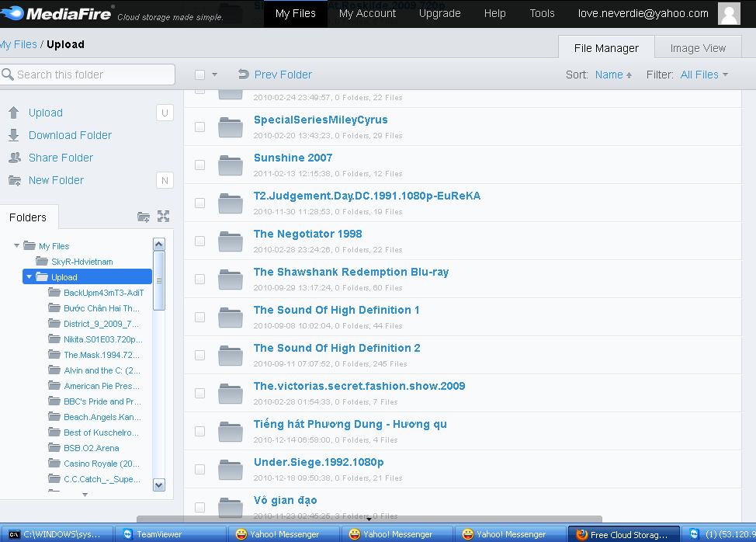This screenshot has width=756, height=542.
Task: Check The Sound Of High Definition 2 checkbox
Action: 199,356
